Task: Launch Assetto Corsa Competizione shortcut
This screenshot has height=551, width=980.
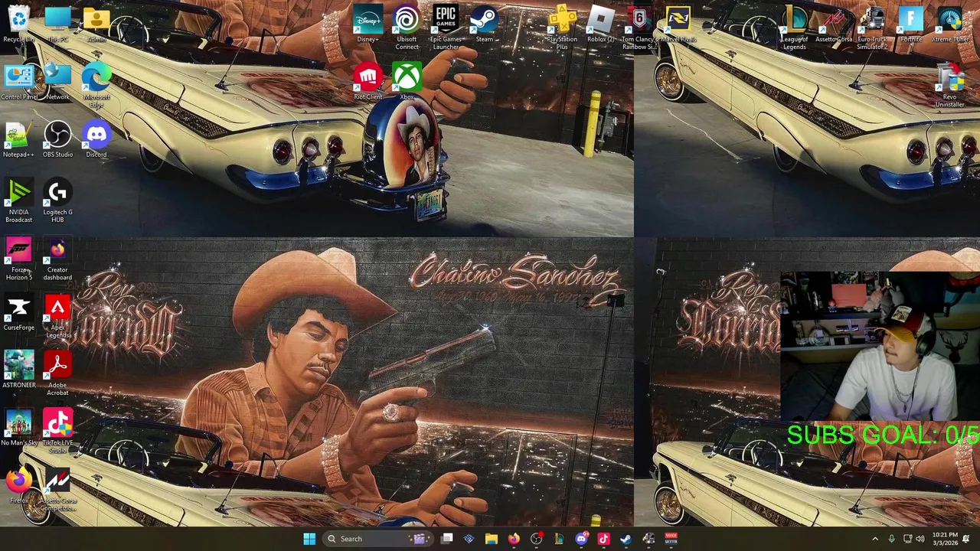Action: click(x=57, y=491)
